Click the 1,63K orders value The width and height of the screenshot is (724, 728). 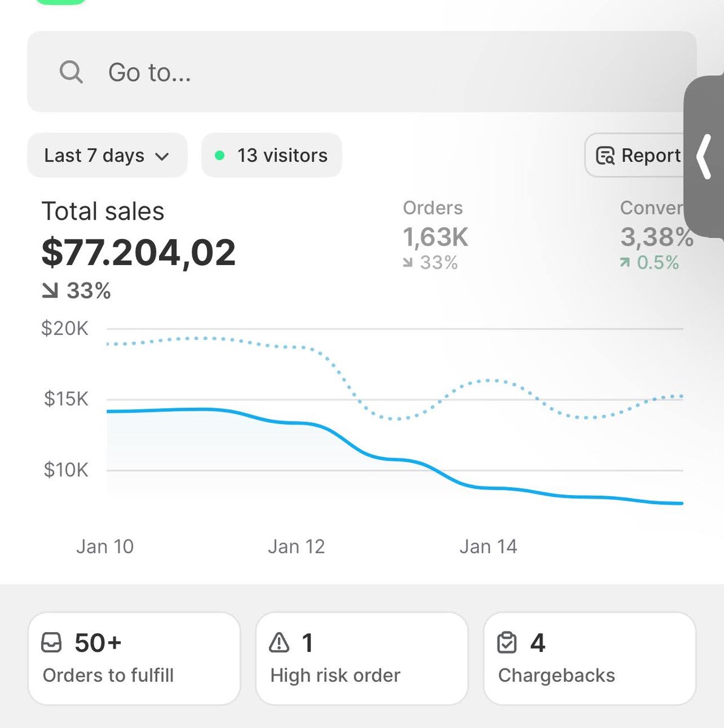pos(436,237)
